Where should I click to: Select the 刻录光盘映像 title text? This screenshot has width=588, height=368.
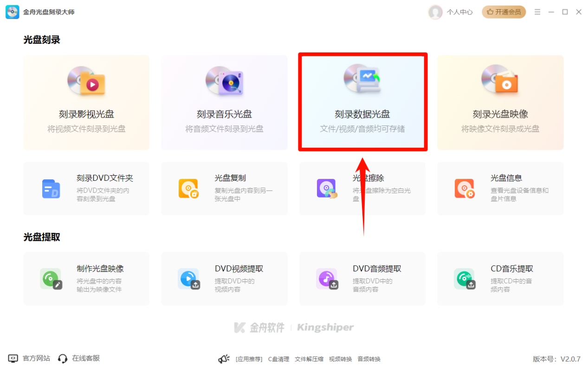click(x=500, y=114)
